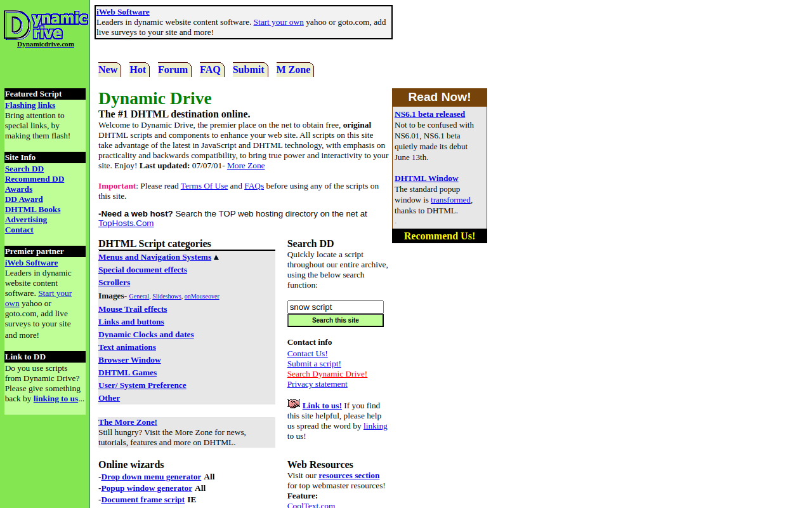812x508 pixels.
Task: Open the NS6.1 beta released article
Action: point(429,114)
